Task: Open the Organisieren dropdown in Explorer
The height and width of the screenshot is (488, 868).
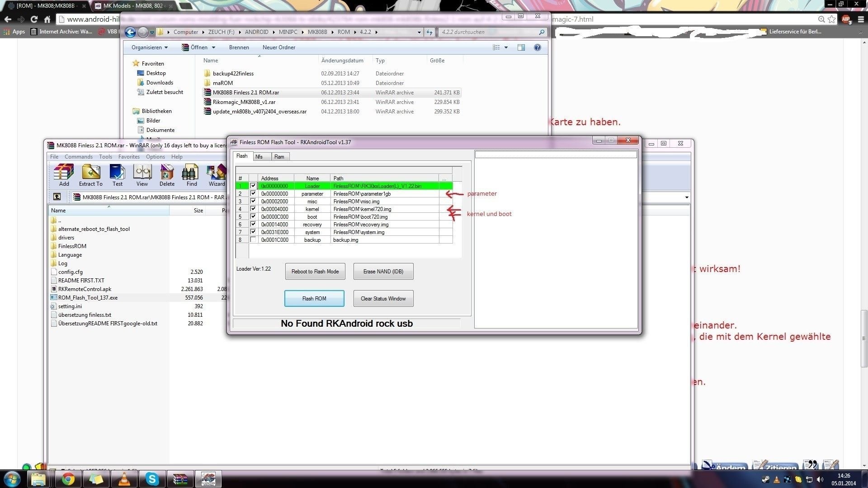Action: [149, 47]
